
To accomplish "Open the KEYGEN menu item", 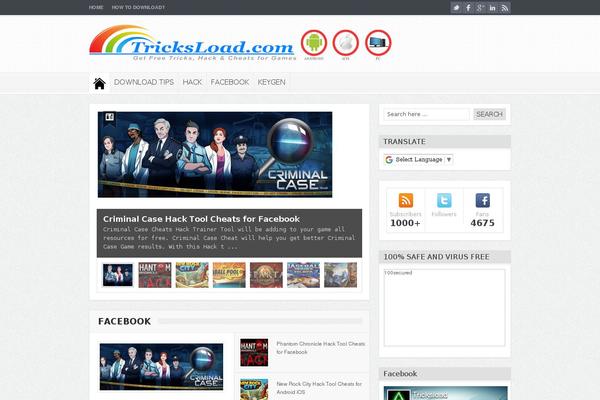I will click(x=271, y=82).
